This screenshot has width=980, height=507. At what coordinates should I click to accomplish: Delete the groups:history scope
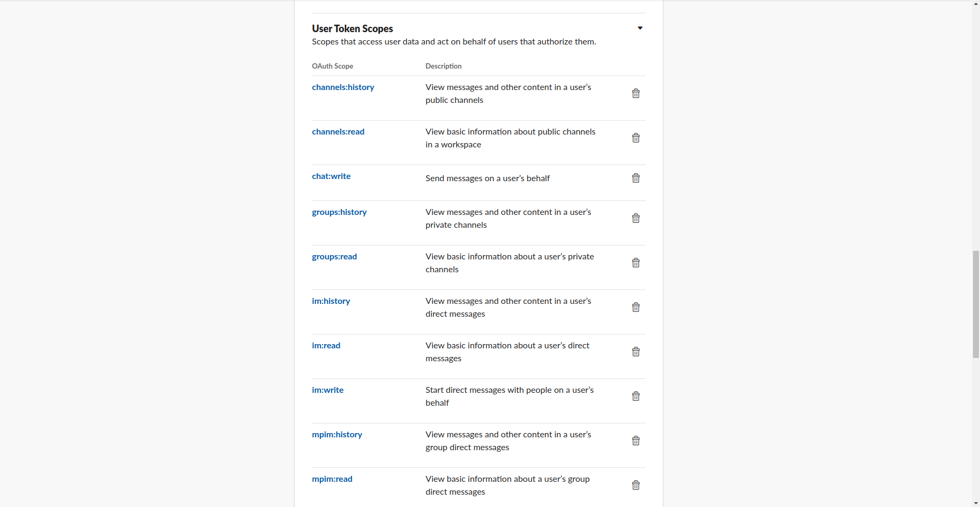click(635, 219)
